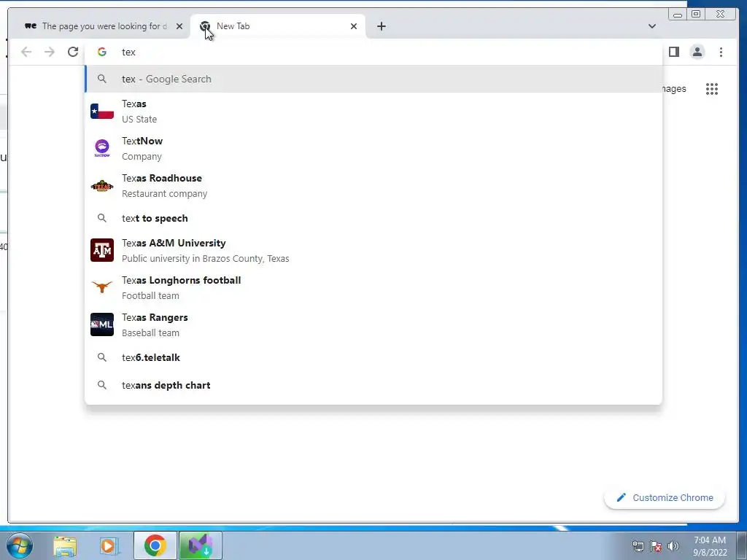Reload the current page
The height and width of the screenshot is (560, 747).
(x=73, y=52)
